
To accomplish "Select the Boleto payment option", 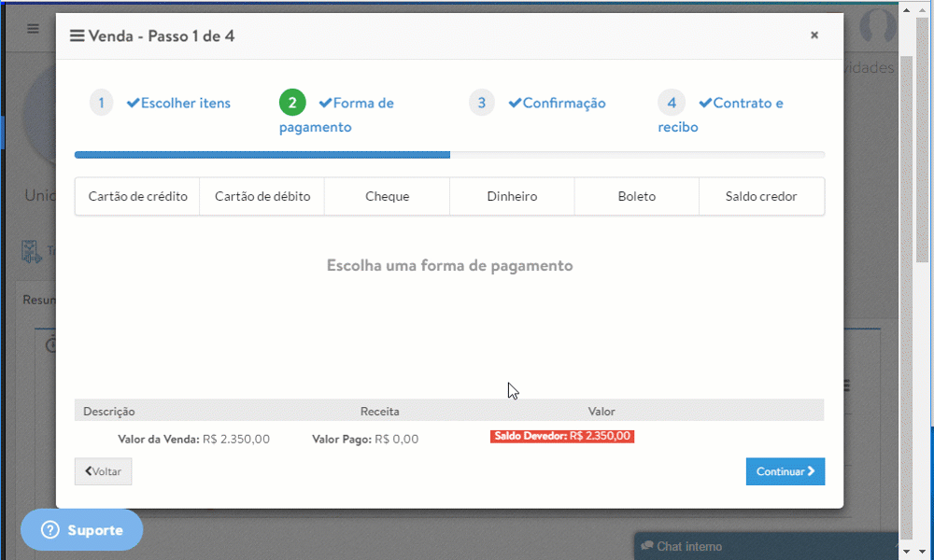I will click(636, 196).
